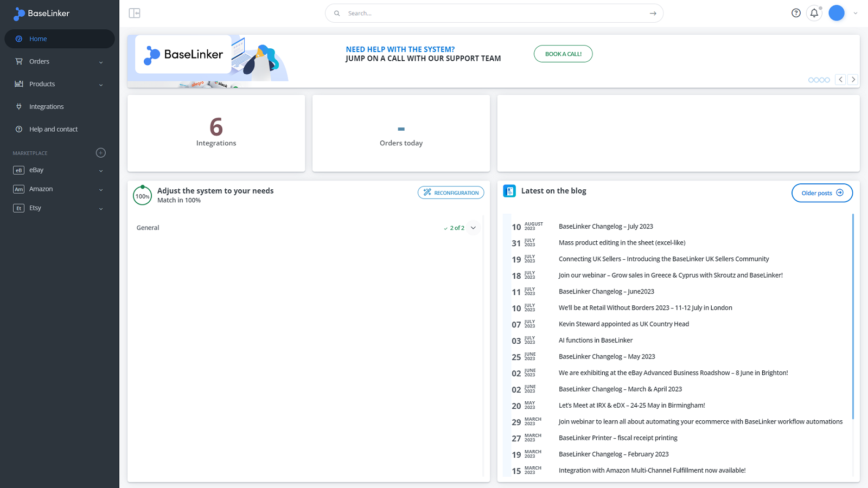The width and height of the screenshot is (868, 488).
Task: Open the Integrations menu item
Action: coord(46,107)
